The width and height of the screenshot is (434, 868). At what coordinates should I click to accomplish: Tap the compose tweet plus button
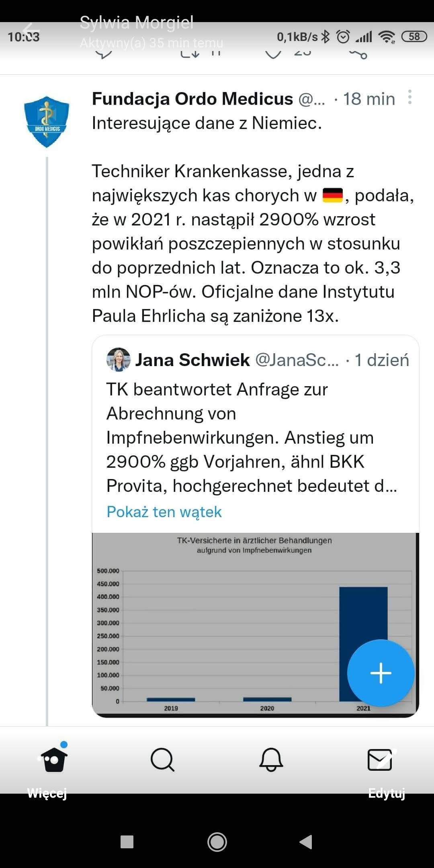click(380, 673)
